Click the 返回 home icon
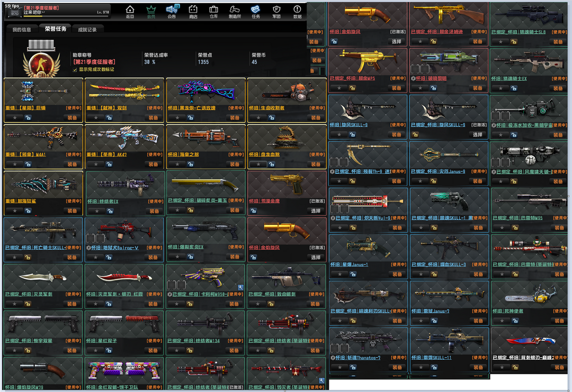This screenshot has height=392, width=572. [130, 11]
